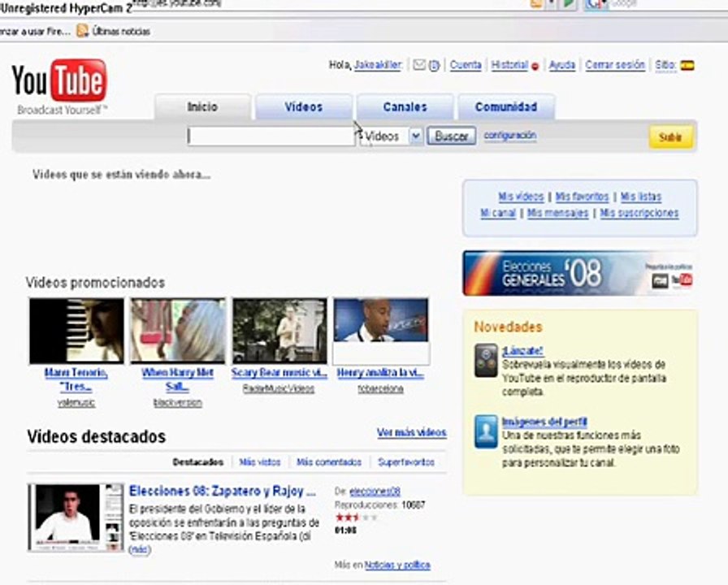Click the Buscar button
Screen dimensions: 728x585
(x=451, y=136)
